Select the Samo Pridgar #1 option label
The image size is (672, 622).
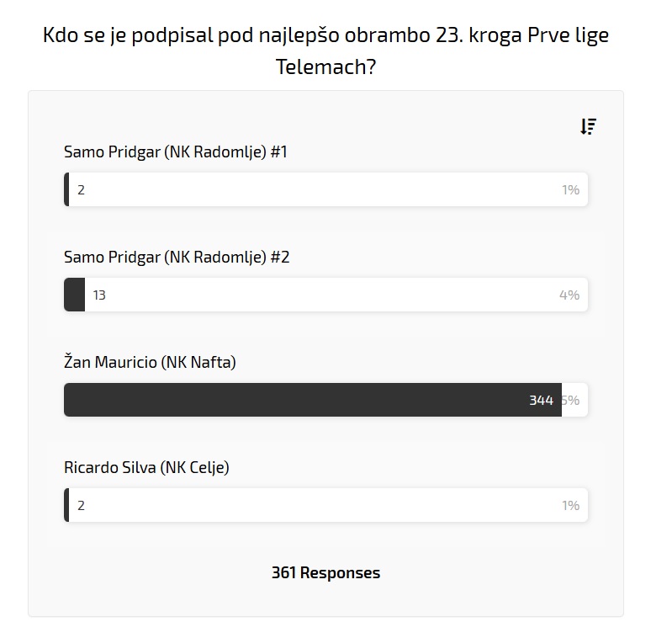(x=176, y=152)
